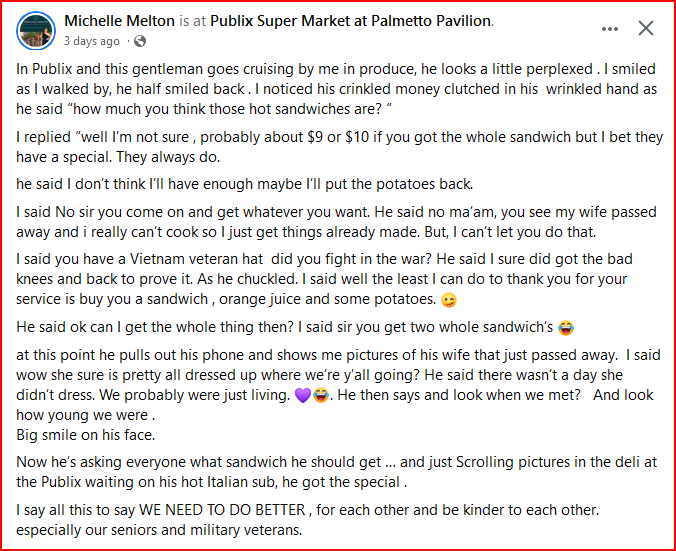
Task: Open Michelle Melton's profile picture
Action: 36,32
